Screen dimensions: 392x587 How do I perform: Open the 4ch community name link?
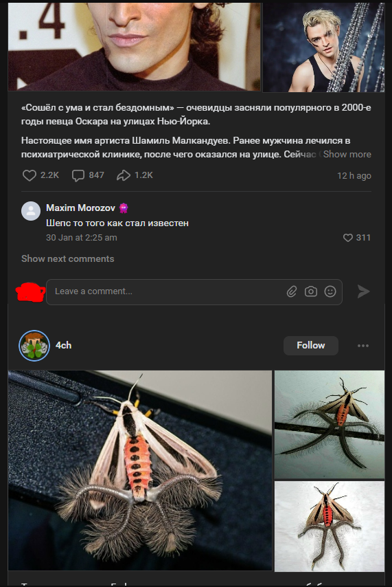click(x=64, y=345)
